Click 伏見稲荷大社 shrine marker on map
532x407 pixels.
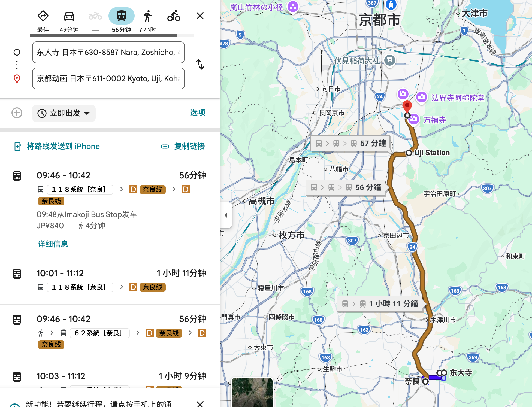(390, 60)
